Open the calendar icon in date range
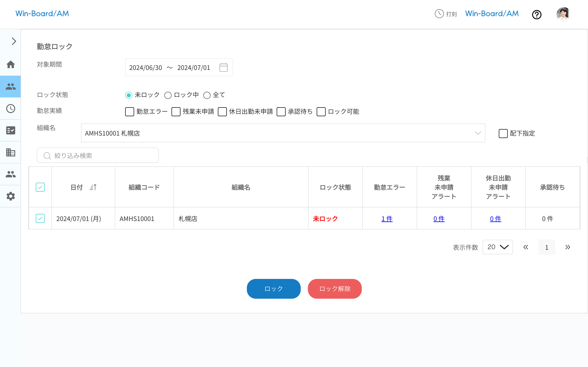This screenshot has height=367, width=588. point(223,67)
